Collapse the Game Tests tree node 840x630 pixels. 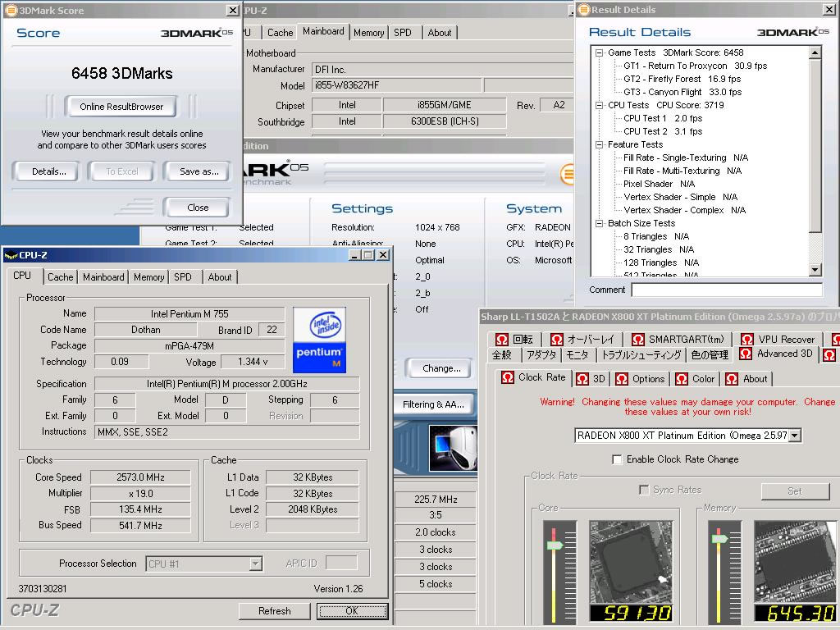click(600, 52)
